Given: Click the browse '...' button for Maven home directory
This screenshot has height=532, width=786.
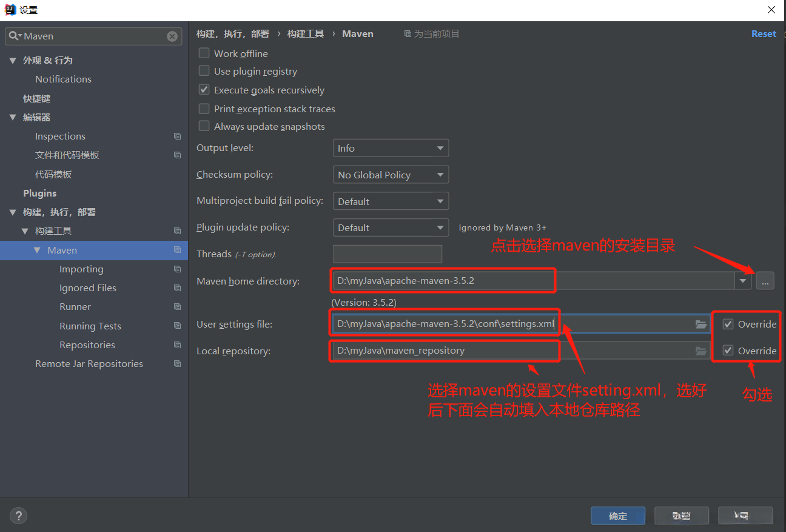Looking at the screenshot, I should coord(765,281).
